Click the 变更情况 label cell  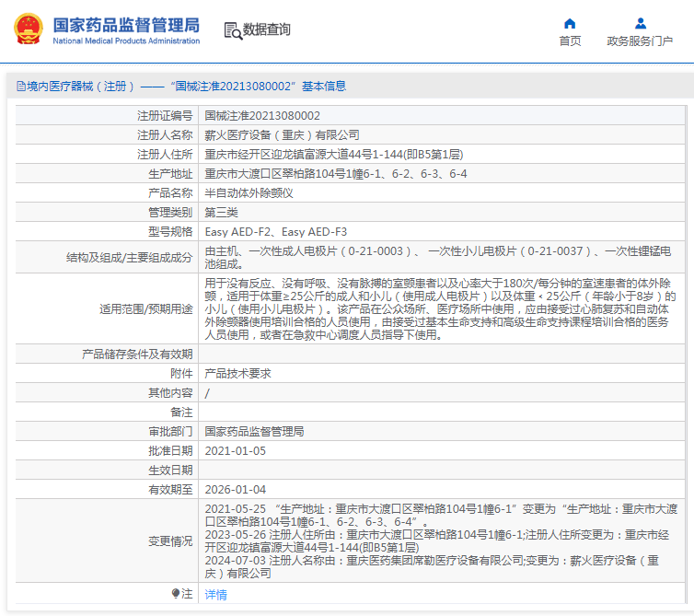click(107, 540)
